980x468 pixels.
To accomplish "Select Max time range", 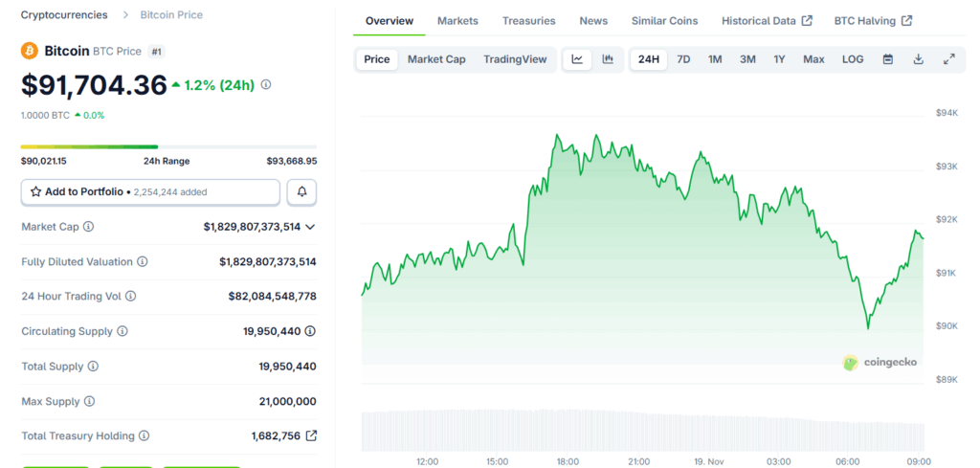I will click(813, 59).
